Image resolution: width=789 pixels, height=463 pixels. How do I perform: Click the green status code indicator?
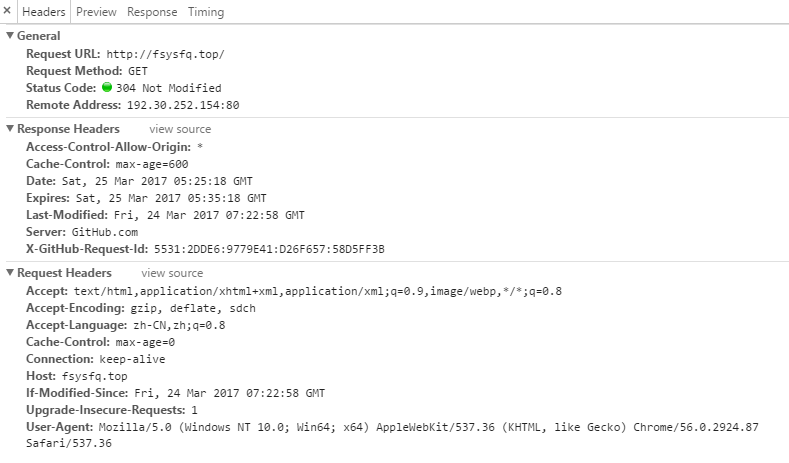[107, 88]
